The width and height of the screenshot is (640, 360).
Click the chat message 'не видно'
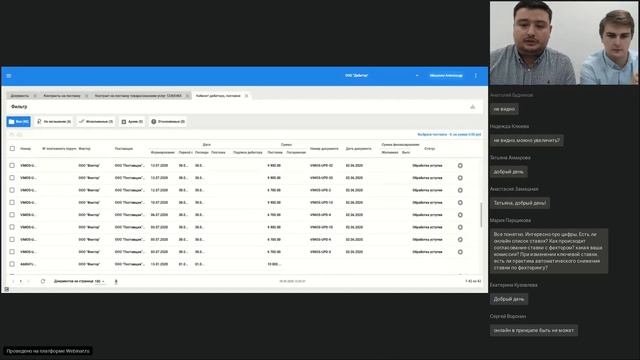(504, 109)
